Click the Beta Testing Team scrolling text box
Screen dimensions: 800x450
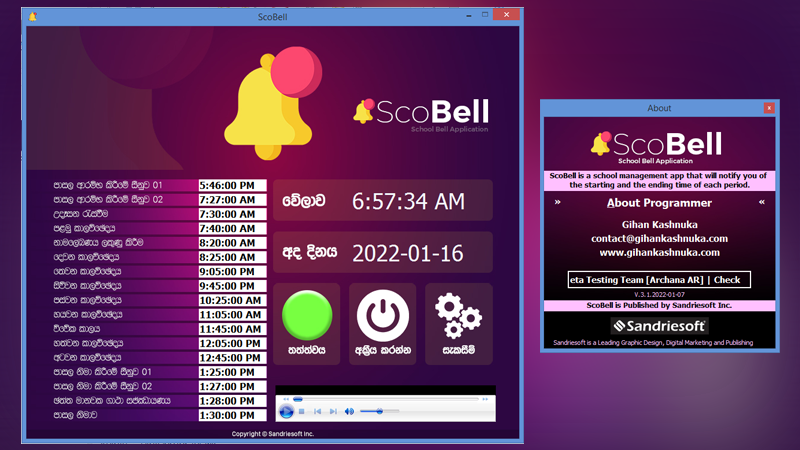pos(659,280)
